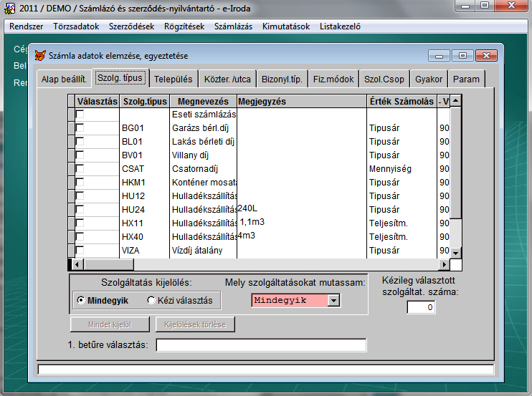Click the fox icon in dialog title bar
This screenshot has width=532, height=396.
point(39,55)
